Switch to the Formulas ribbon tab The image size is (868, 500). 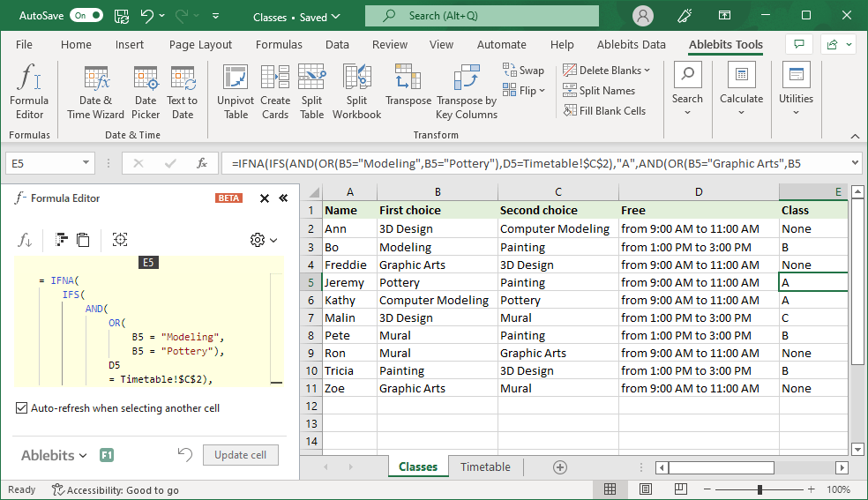(x=279, y=44)
